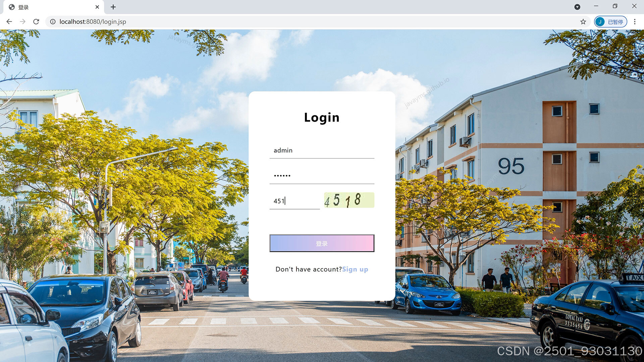The image size is (644, 362).
Task: Follow the Sign up link
Action: point(355,269)
